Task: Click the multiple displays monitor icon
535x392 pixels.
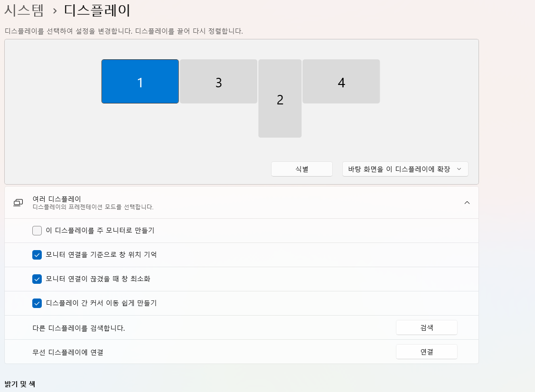Action: (x=18, y=202)
